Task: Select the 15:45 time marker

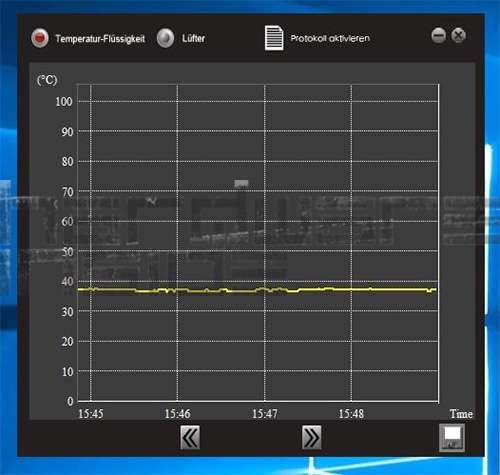Action: [91, 414]
